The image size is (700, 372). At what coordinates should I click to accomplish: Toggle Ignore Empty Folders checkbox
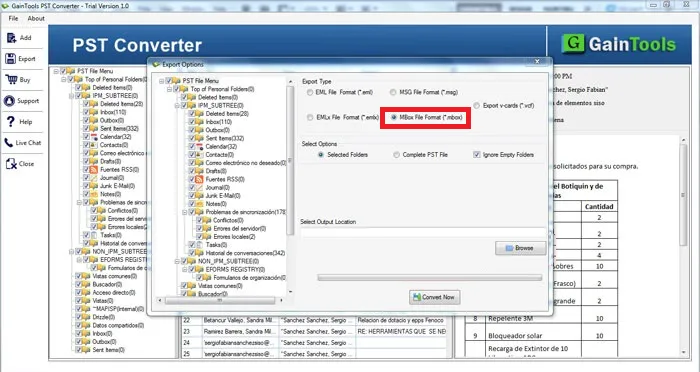pyautogui.click(x=476, y=155)
